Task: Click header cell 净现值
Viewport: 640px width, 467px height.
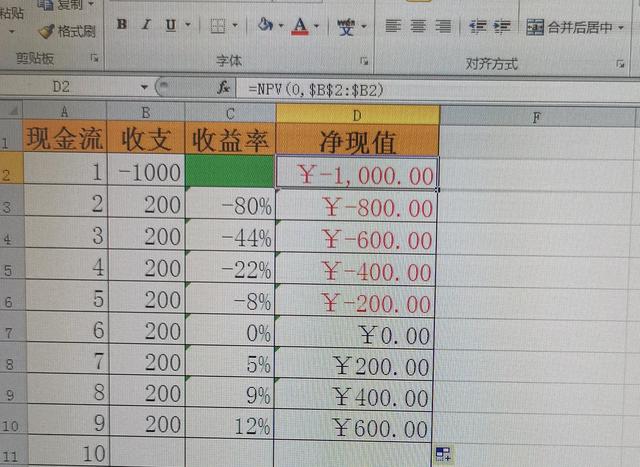Action: tap(357, 141)
